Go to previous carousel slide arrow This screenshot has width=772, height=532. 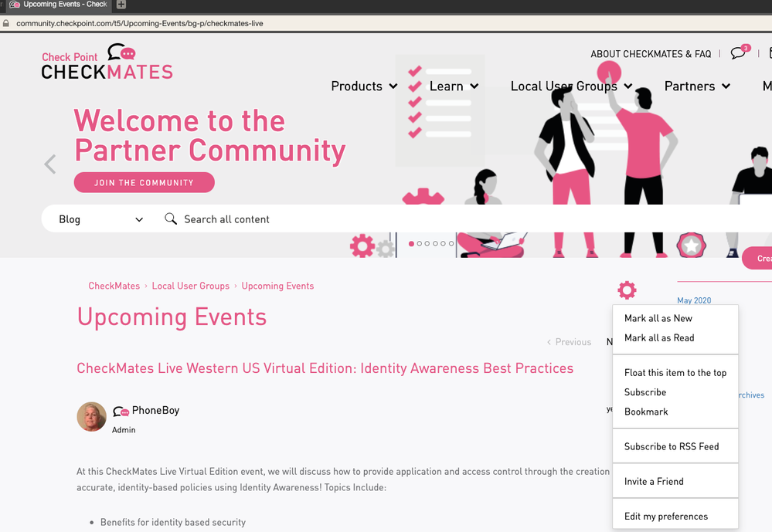(x=50, y=164)
